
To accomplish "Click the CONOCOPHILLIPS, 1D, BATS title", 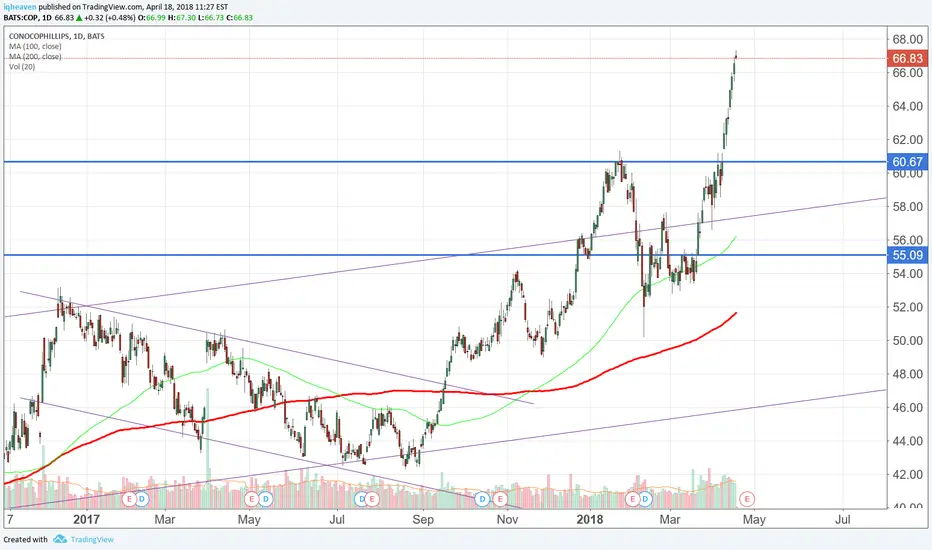I will (x=56, y=36).
